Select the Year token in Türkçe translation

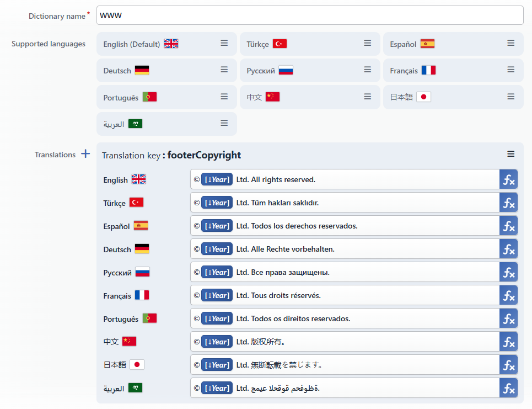tap(217, 203)
